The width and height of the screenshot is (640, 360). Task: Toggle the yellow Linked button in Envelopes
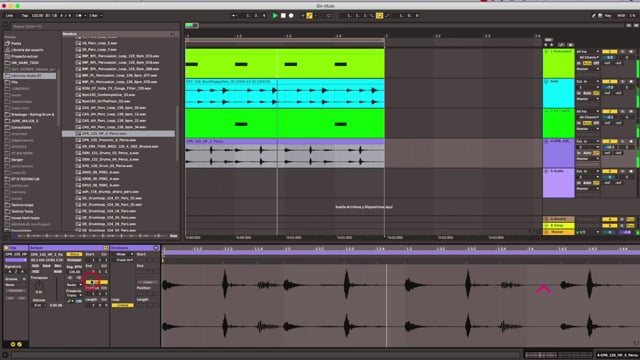tap(122, 305)
